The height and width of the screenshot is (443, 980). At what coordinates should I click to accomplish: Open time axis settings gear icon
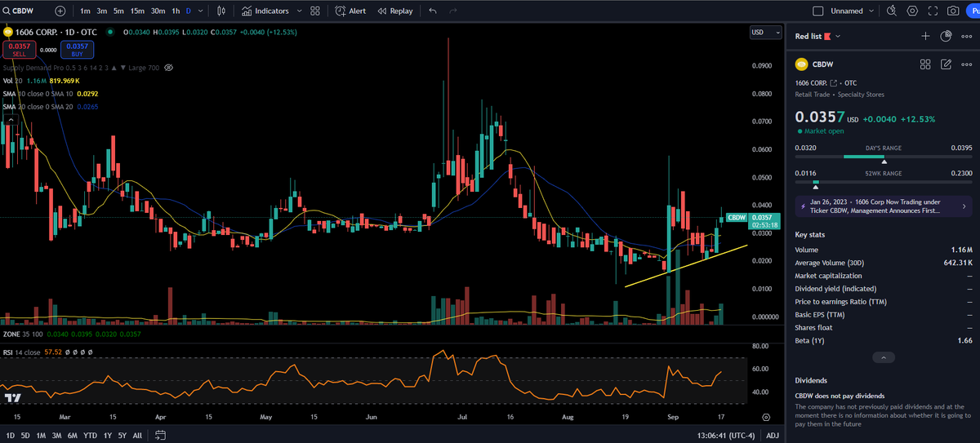pos(766,415)
